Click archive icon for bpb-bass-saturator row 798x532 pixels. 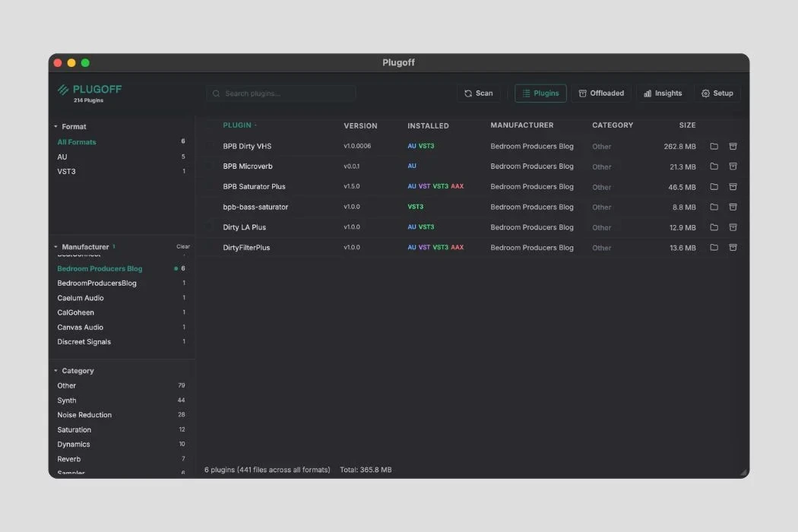pyautogui.click(x=733, y=207)
